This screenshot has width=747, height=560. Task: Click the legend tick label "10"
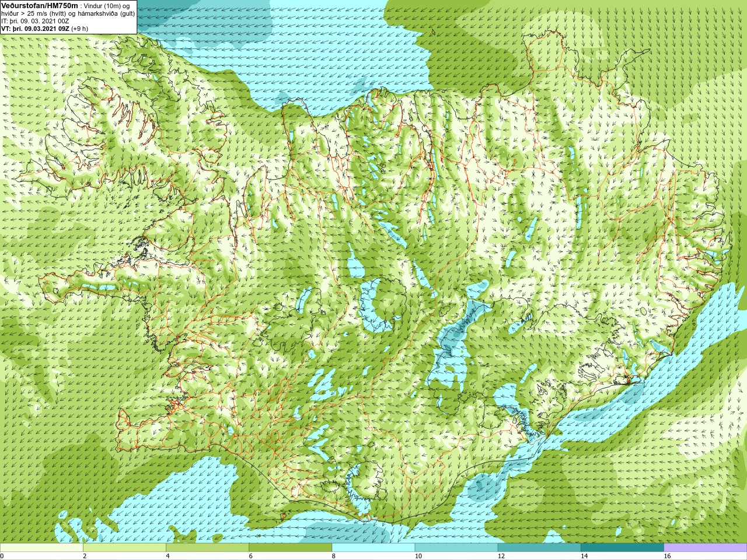(x=418, y=556)
